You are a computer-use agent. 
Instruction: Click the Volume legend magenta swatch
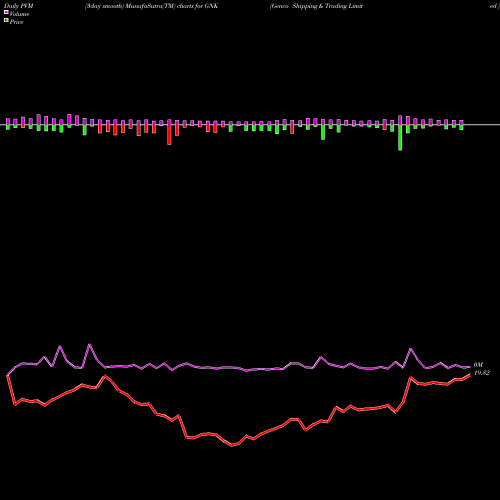(x=6, y=12)
